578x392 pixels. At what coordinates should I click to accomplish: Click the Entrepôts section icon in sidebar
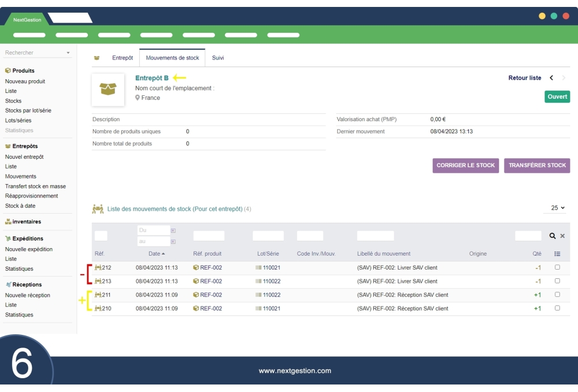point(6,146)
